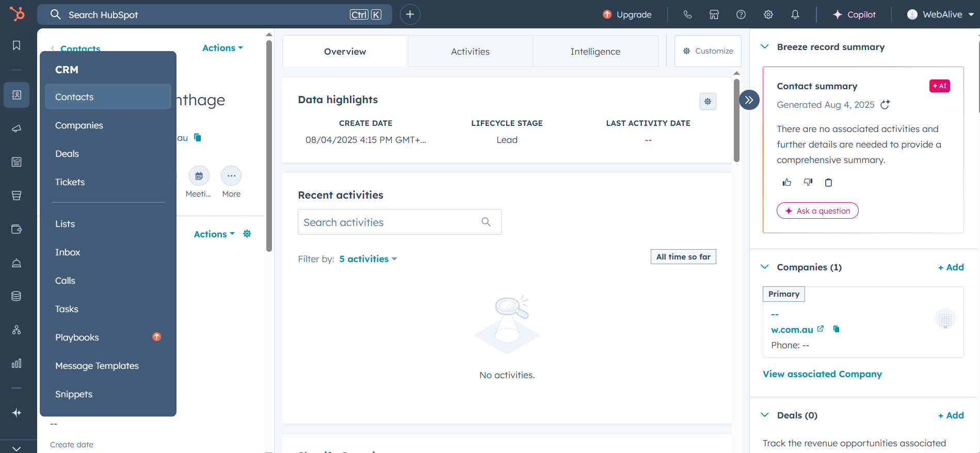Image resolution: width=980 pixels, height=453 pixels.
Task: Open the Help question mark icon
Action: click(x=741, y=14)
